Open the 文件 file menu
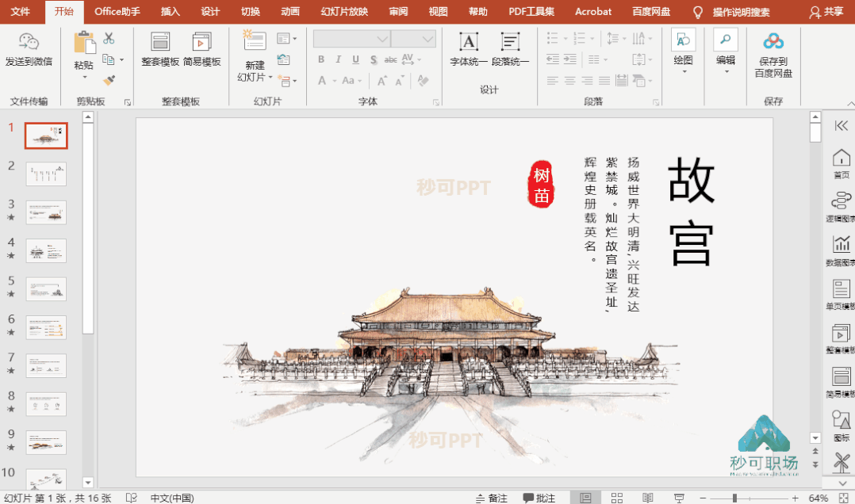This screenshot has height=504, width=855. (20, 11)
